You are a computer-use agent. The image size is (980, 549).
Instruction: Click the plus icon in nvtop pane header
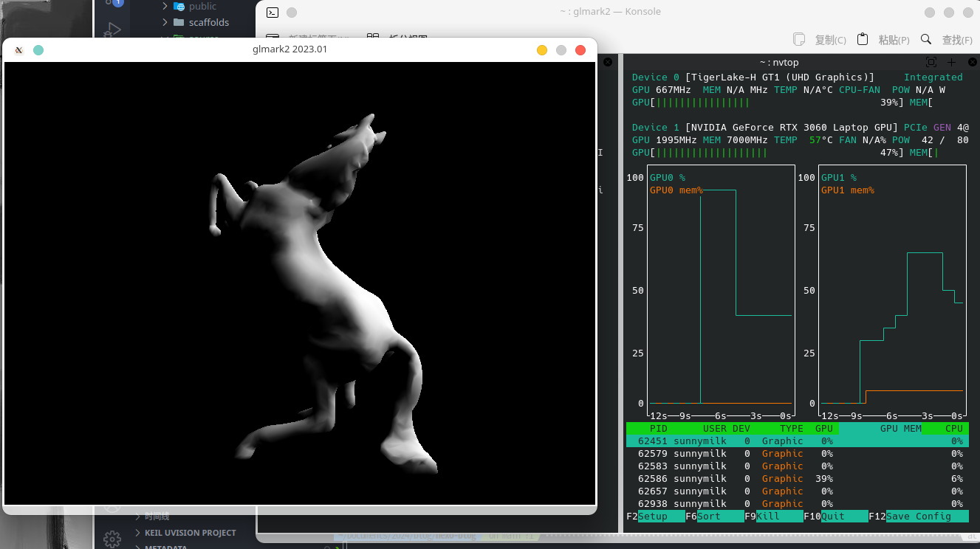952,63
